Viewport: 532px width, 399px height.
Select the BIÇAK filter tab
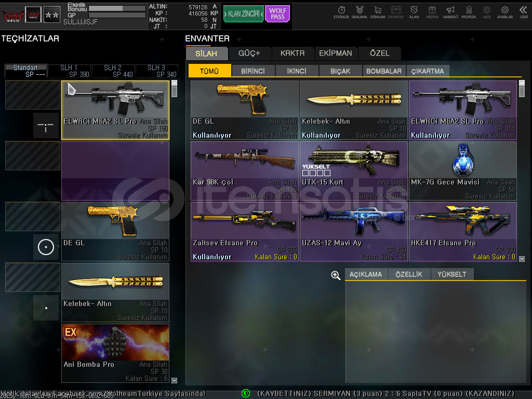(340, 71)
